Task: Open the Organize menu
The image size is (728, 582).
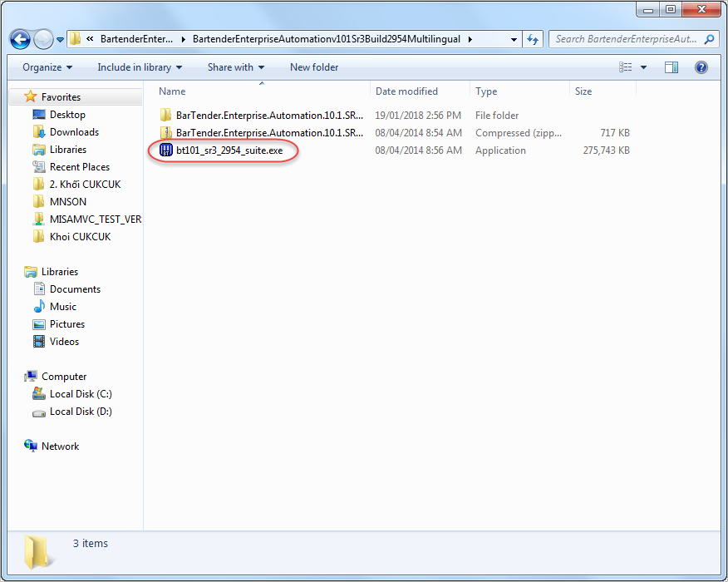Action: 47,67
